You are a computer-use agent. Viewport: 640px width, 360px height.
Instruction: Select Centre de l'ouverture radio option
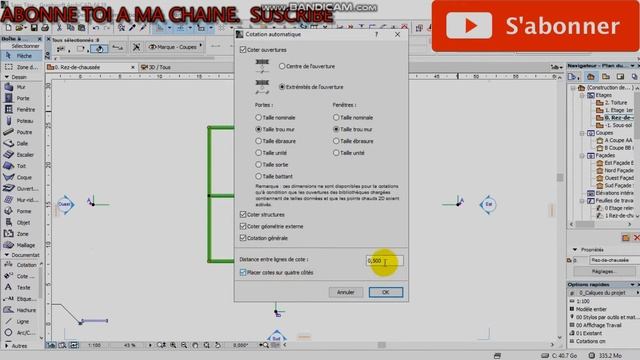(282, 66)
